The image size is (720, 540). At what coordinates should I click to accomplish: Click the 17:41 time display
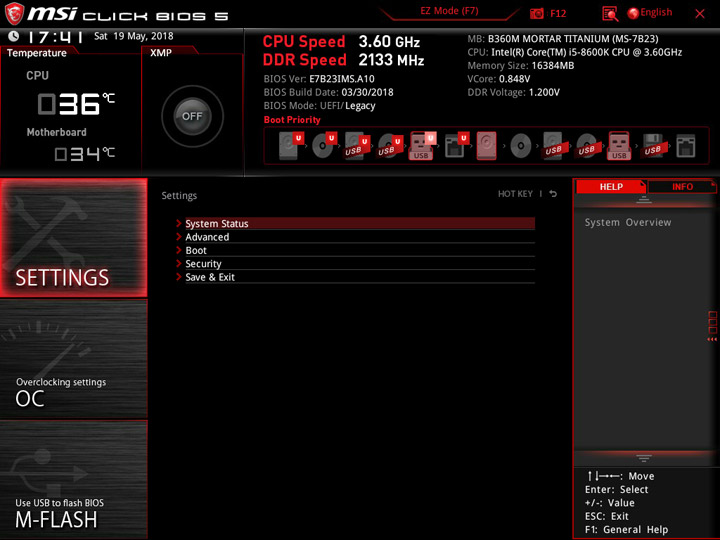point(55,37)
